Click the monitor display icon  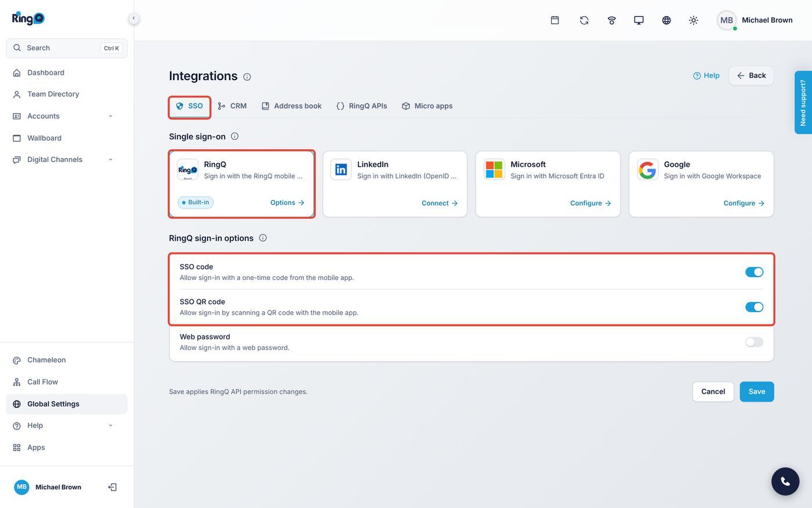(x=639, y=20)
